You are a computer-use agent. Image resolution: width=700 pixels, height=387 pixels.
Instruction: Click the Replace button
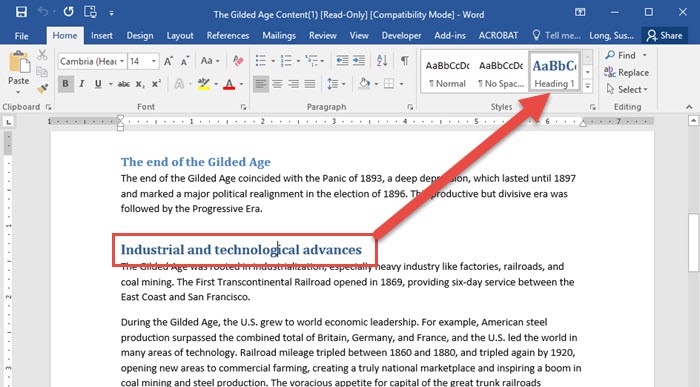click(626, 72)
